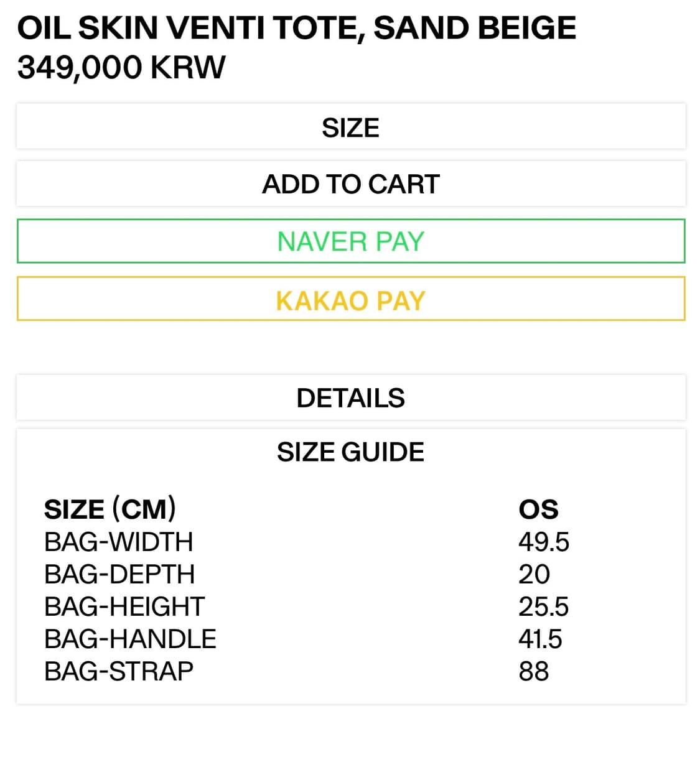Expand the DETAILS section
This screenshot has height=757, width=700.
pos(350,398)
